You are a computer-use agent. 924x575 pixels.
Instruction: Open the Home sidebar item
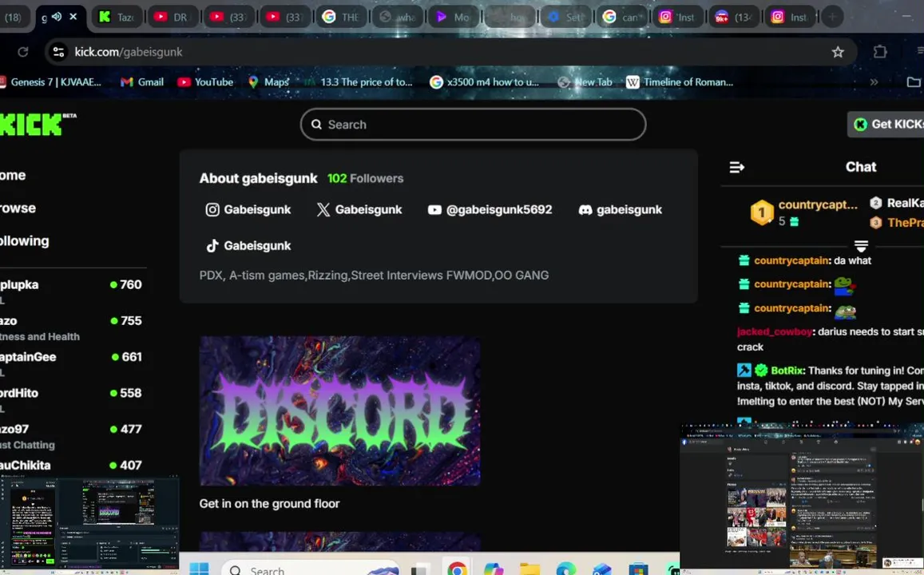(13, 175)
